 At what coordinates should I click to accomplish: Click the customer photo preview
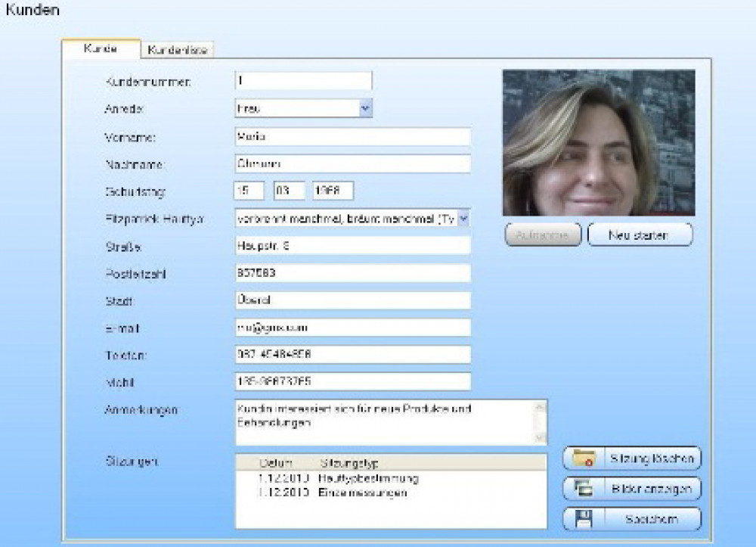599,143
